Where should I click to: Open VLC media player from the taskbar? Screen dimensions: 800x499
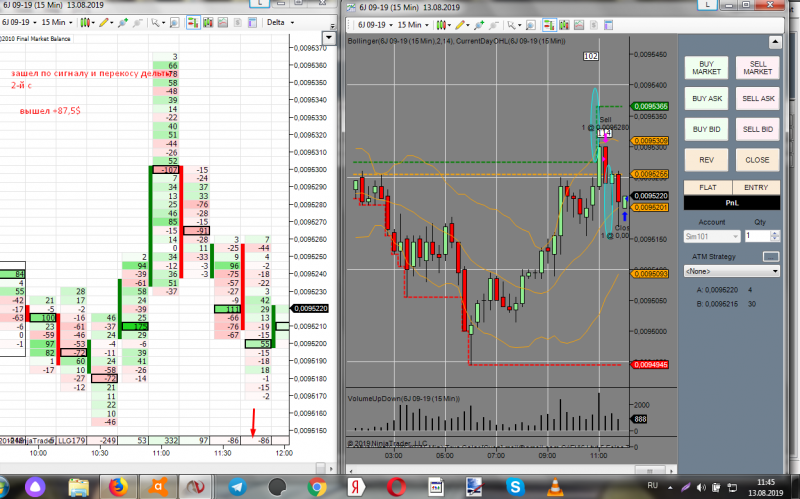click(x=555, y=487)
